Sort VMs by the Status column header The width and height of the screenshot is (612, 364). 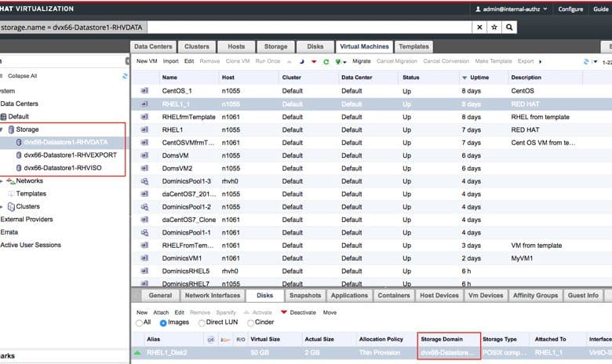click(410, 78)
